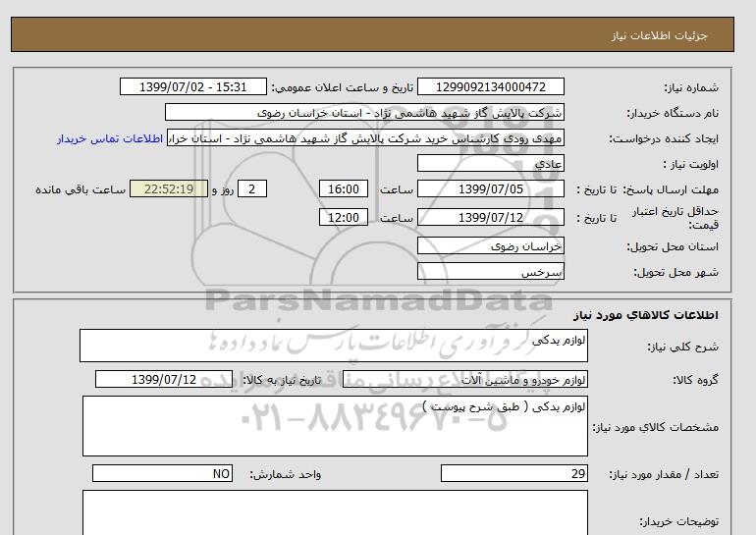Click the buyer notes text area

point(335,512)
